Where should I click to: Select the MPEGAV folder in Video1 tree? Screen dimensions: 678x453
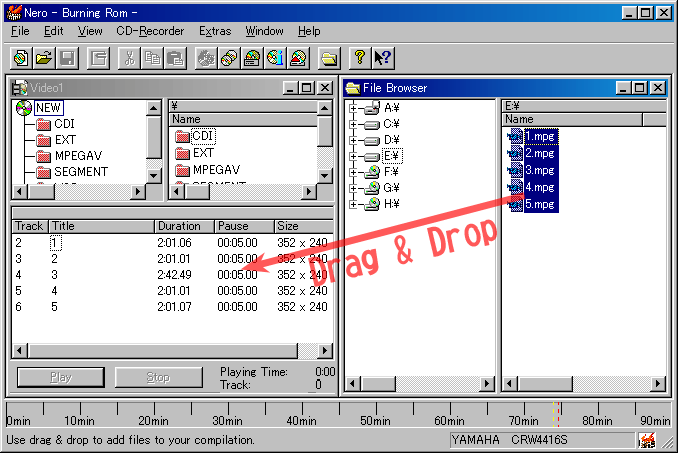tap(78, 156)
